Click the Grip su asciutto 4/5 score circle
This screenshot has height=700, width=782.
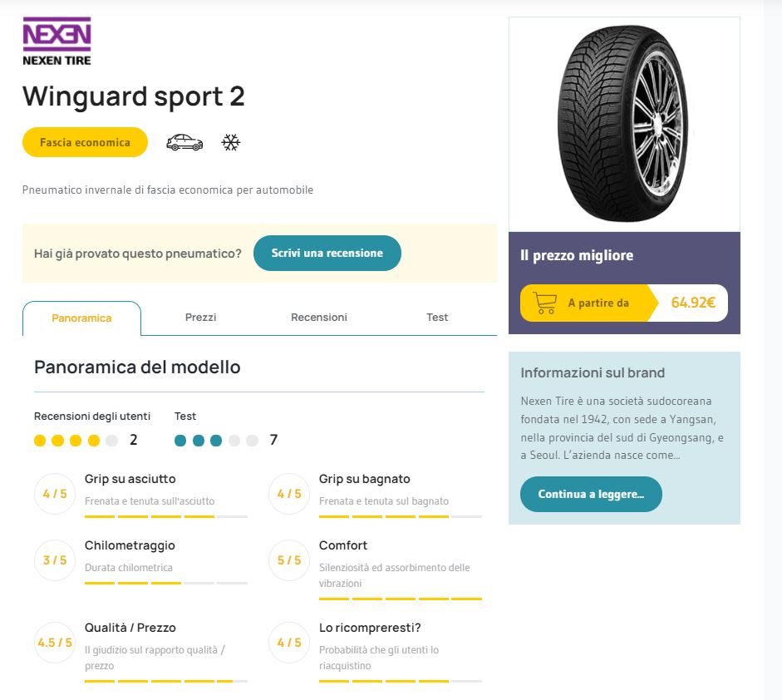coord(55,494)
